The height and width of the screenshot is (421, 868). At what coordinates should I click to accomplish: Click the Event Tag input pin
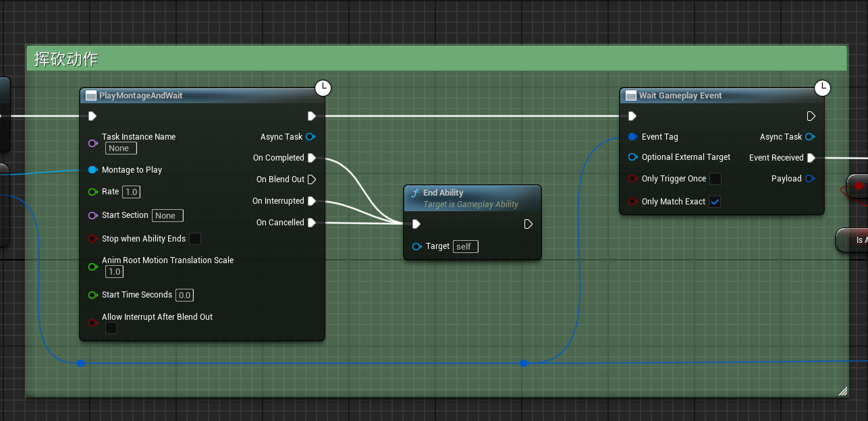tap(633, 137)
